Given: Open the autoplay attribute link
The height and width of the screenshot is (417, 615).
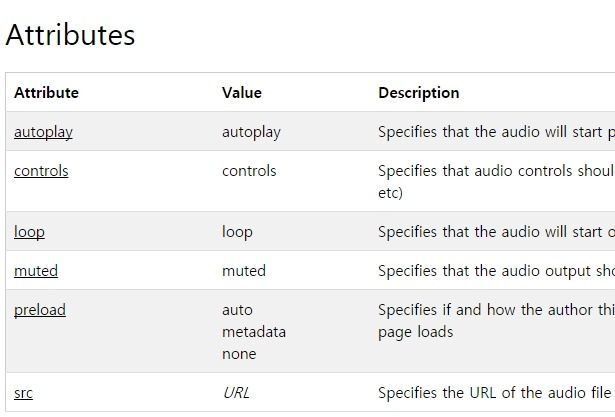Looking at the screenshot, I should (43, 132).
